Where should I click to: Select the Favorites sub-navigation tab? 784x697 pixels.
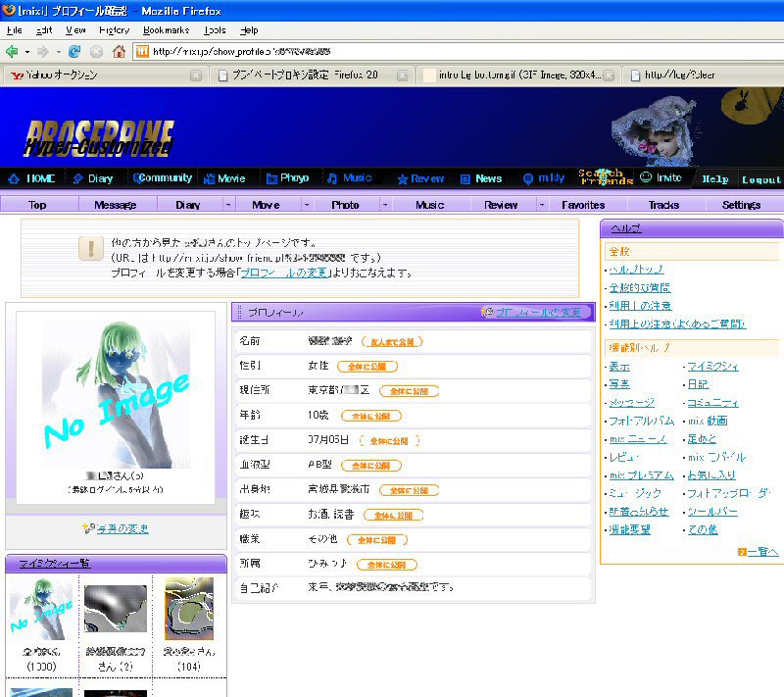pos(583,205)
